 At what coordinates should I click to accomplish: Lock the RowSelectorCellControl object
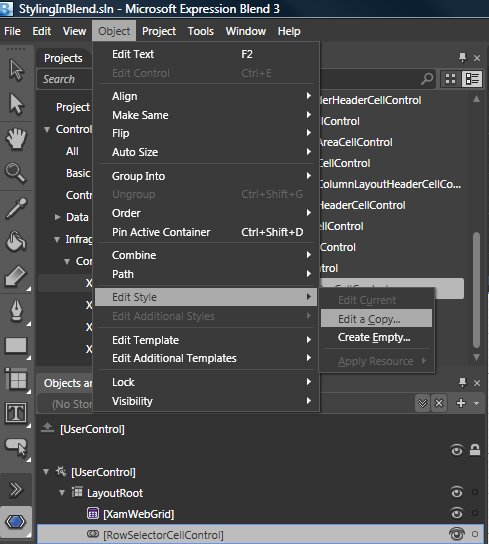pos(475,534)
